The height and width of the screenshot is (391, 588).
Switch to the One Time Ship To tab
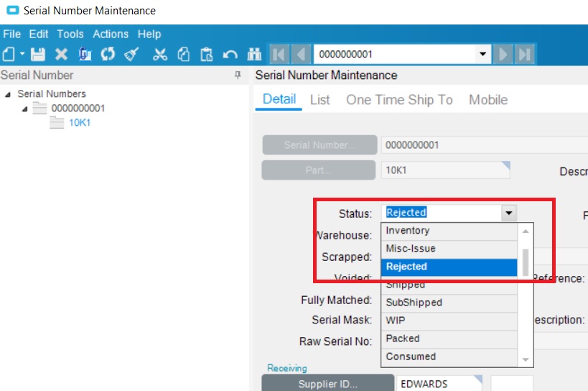399,100
